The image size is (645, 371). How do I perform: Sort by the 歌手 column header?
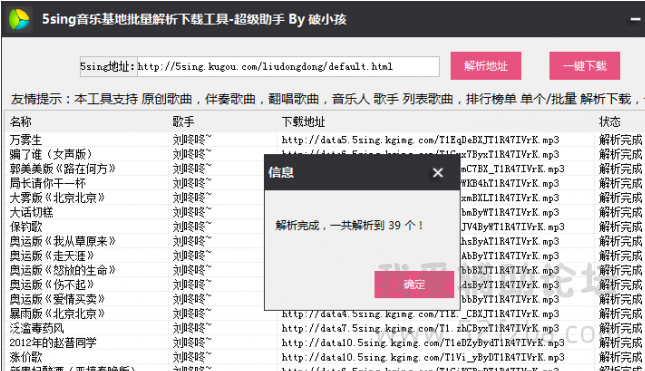pos(183,122)
